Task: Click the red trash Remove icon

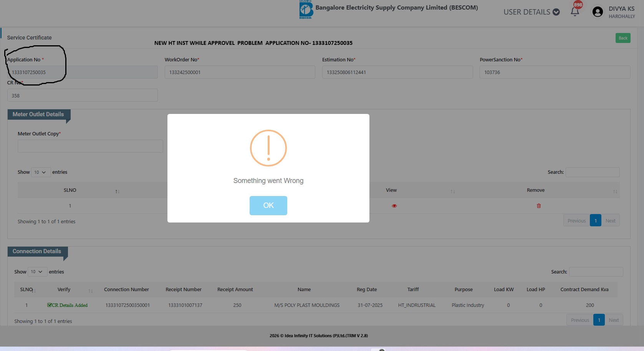Action: pos(539,206)
